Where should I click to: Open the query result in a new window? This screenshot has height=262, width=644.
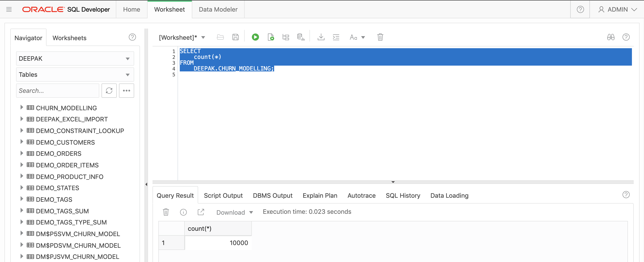[201, 212]
